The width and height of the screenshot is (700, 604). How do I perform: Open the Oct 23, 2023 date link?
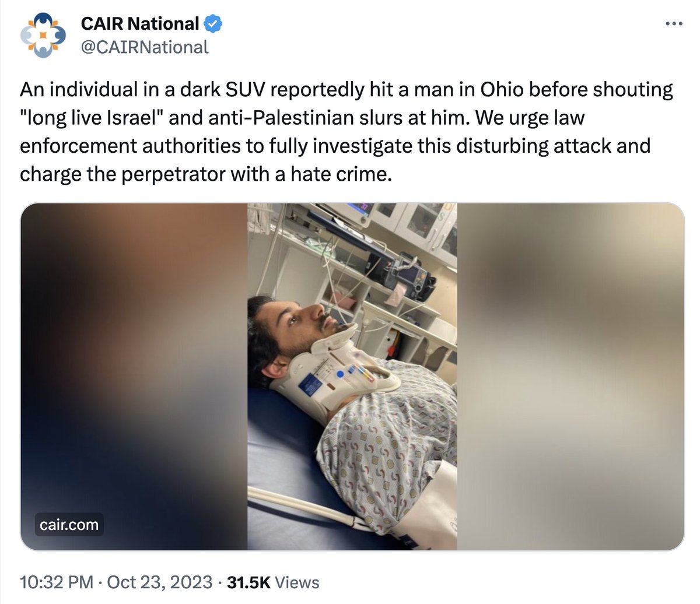(160, 582)
